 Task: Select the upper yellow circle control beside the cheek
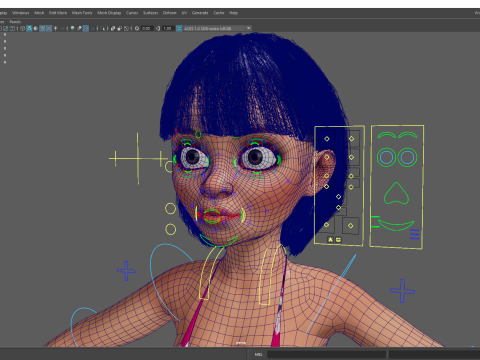point(170,209)
